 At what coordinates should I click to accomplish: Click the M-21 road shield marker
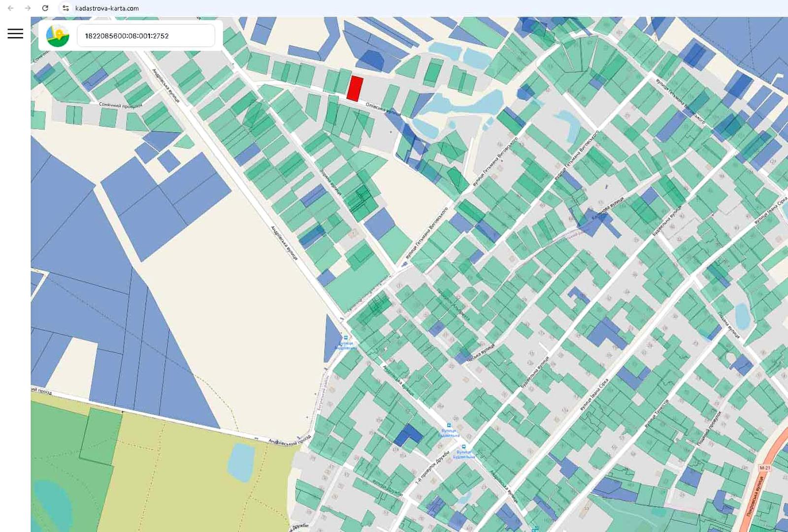click(x=764, y=468)
